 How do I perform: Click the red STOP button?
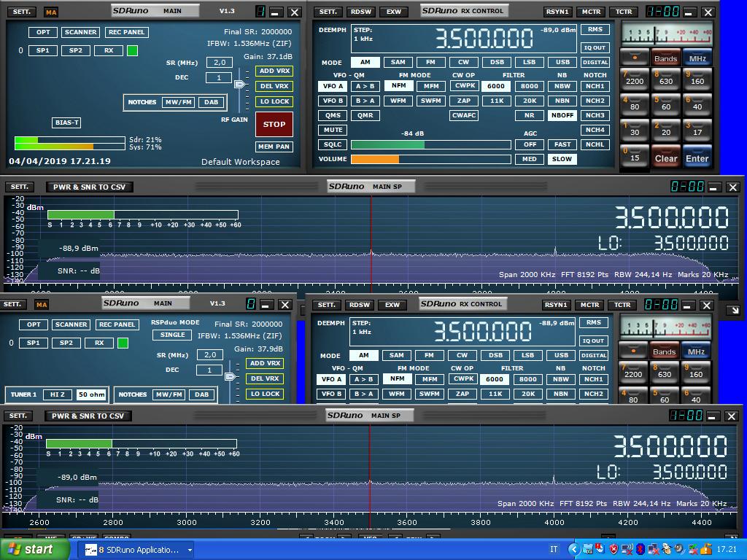274,124
